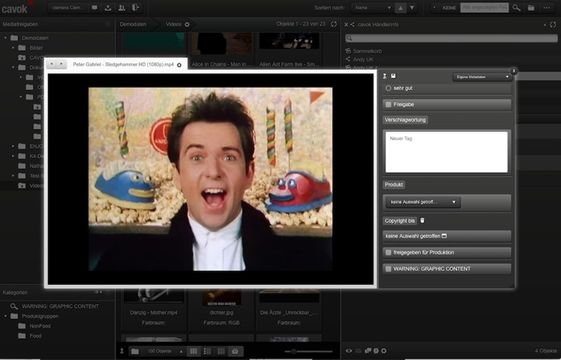Check 'freigegeben für Produktion'
This screenshot has width=561, height=360.
click(x=388, y=253)
